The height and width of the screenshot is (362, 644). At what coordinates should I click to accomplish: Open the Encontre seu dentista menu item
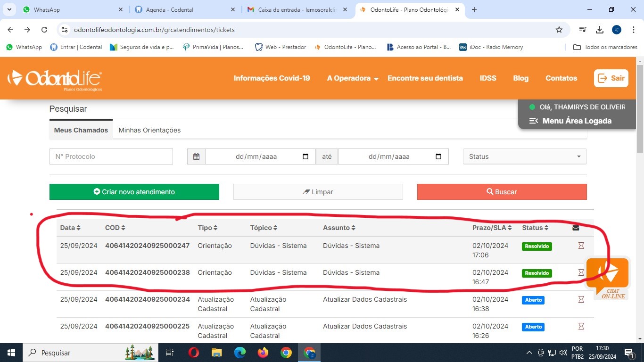(x=425, y=78)
